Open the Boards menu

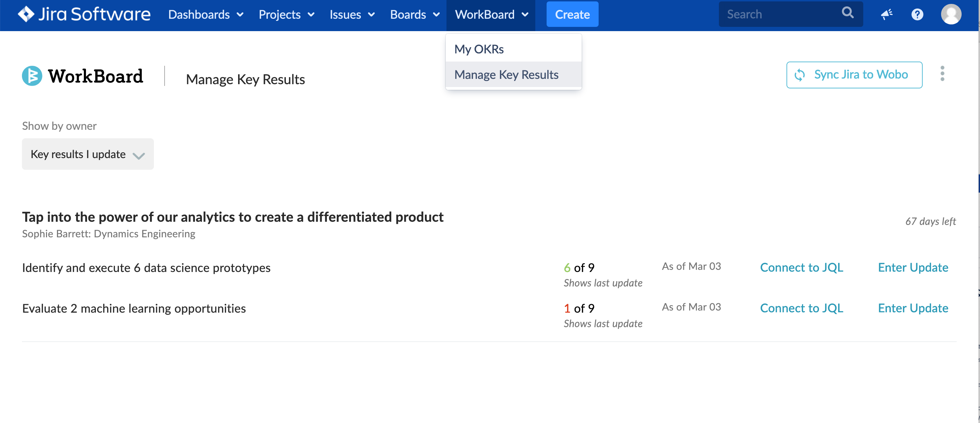click(x=415, y=15)
